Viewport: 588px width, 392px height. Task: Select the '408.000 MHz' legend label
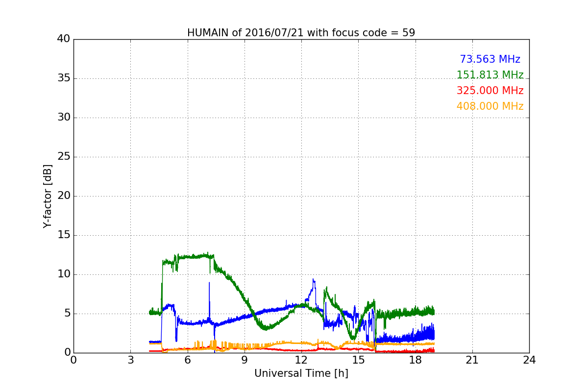tap(490, 106)
